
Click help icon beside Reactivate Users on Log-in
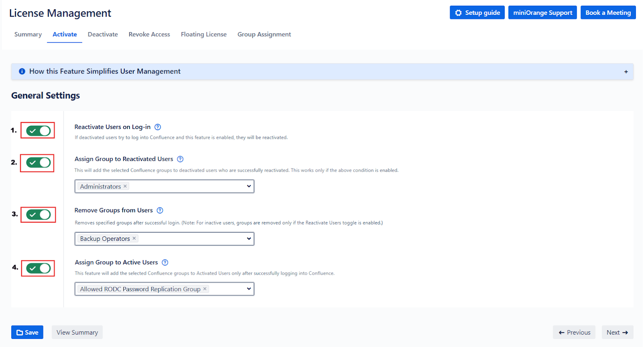tap(158, 127)
